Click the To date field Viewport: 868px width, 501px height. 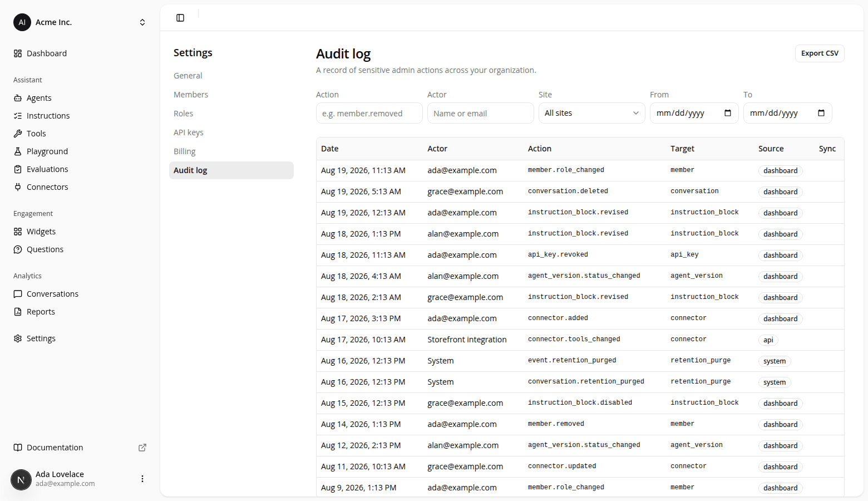point(788,113)
